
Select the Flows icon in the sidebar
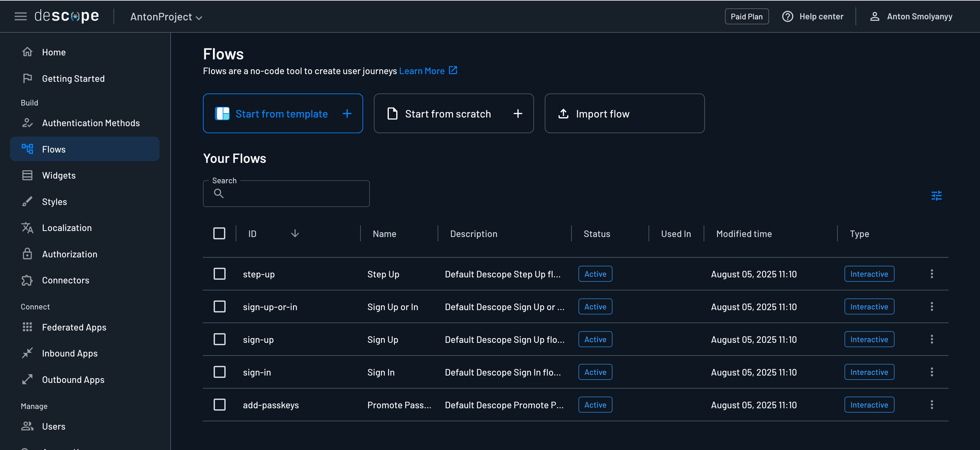pos(27,149)
